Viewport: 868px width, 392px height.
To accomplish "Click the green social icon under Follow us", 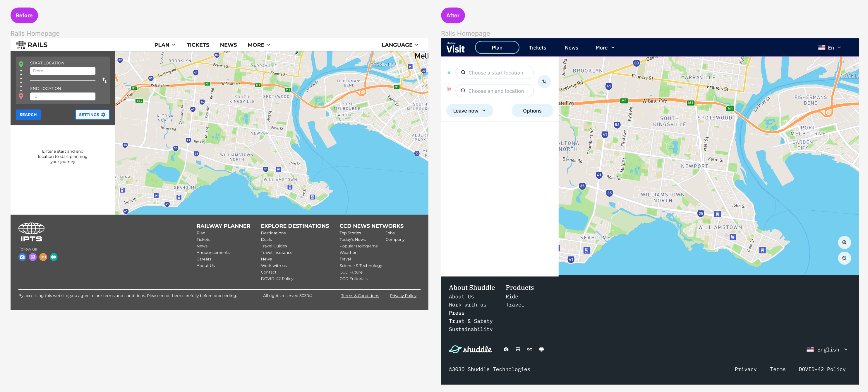I will click(x=54, y=257).
